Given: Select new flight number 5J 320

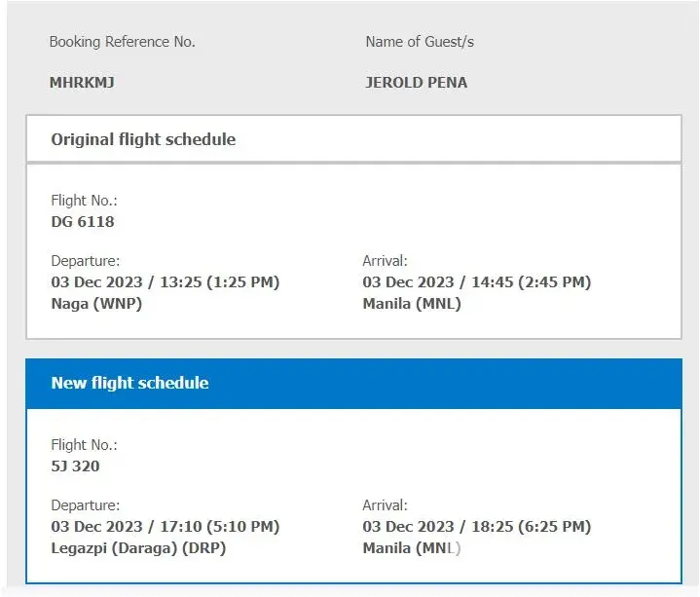Looking at the screenshot, I should (75, 466).
